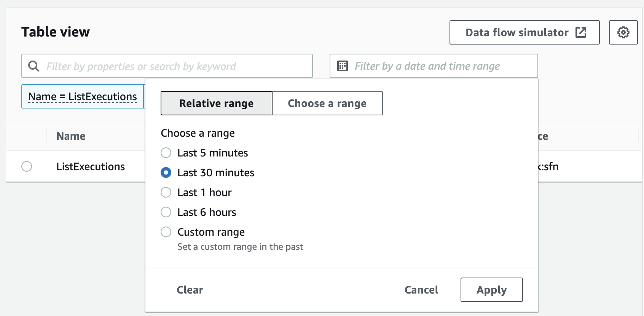Click the Name = ListExecutions filter token
The height and width of the screenshot is (316, 644).
point(82,97)
